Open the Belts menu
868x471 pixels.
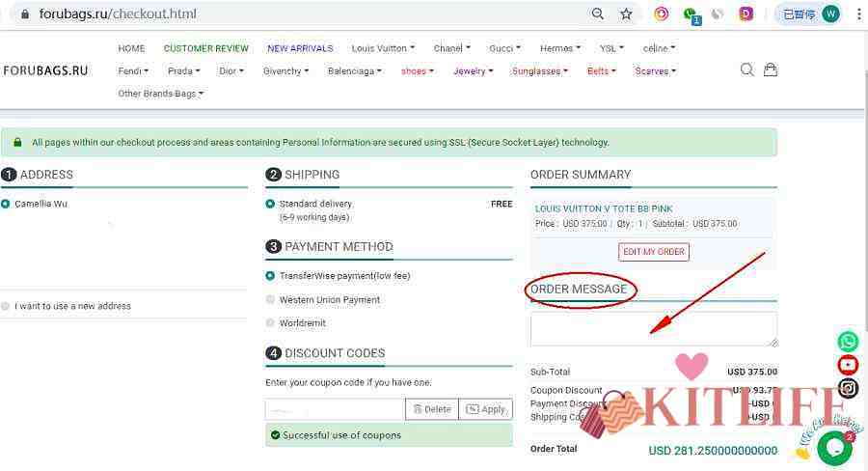(601, 71)
